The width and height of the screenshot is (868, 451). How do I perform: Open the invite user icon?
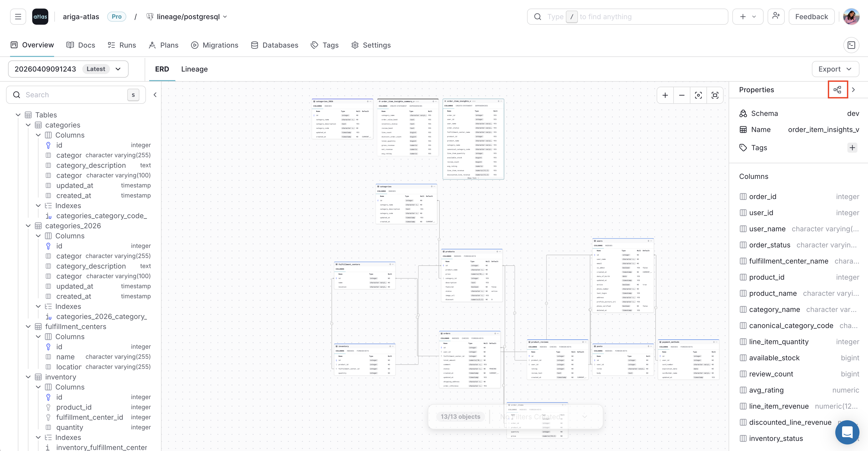(x=776, y=16)
